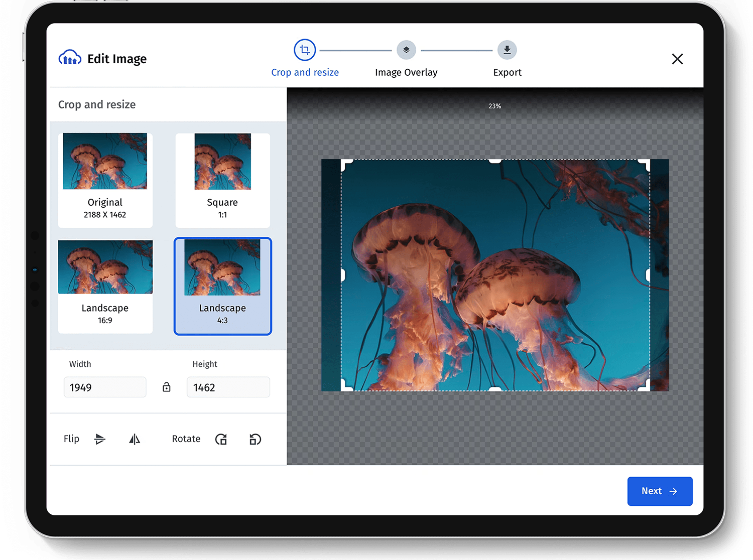Select the Landscape 16:9 crop preset

[x=105, y=286]
